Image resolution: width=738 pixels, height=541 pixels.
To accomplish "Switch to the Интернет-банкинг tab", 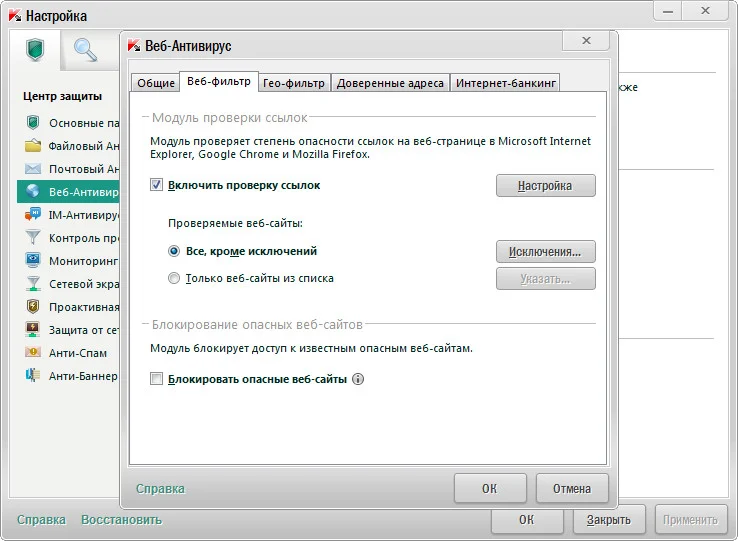I will [x=505, y=83].
